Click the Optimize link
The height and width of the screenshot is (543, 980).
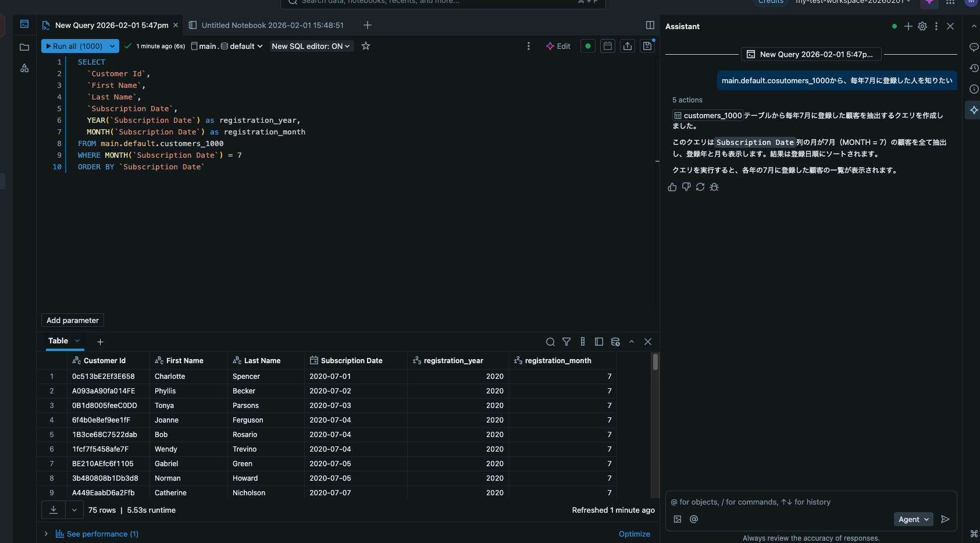tap(634, 534)
